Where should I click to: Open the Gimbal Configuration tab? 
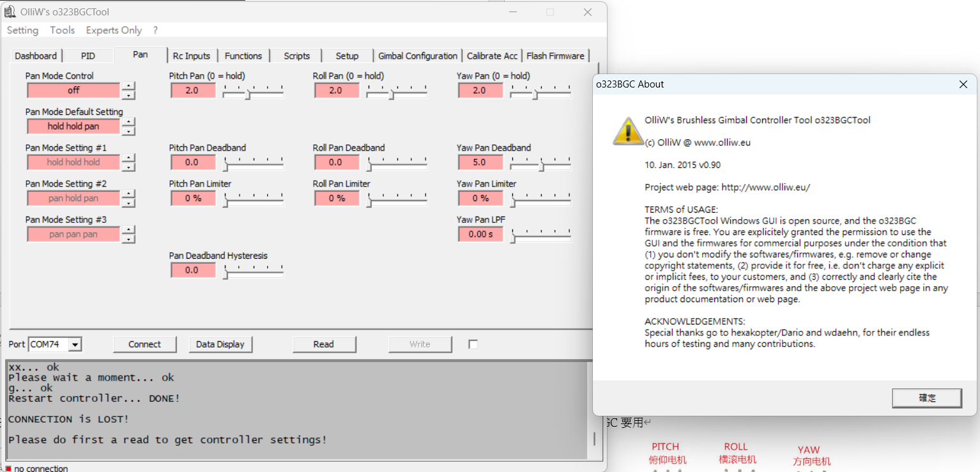coord(418,56)
